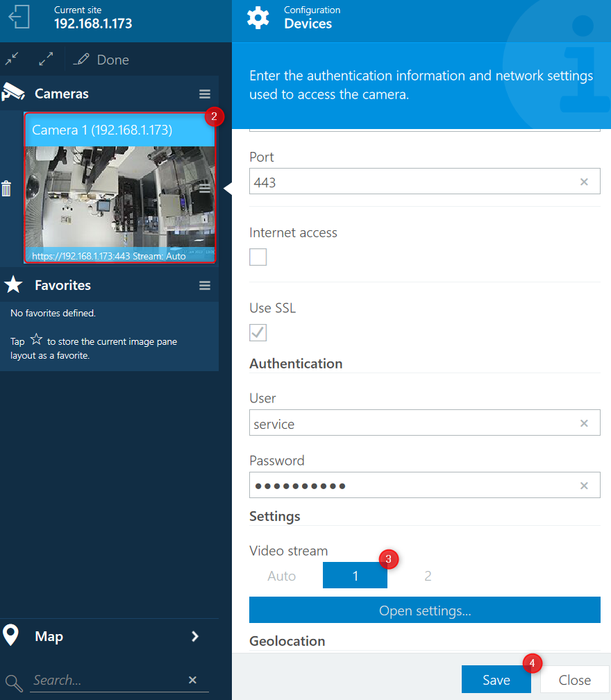Enable the Internet access checkbox
The height and width of the screenshot is (700, 611).
click(x=258, y=257)
